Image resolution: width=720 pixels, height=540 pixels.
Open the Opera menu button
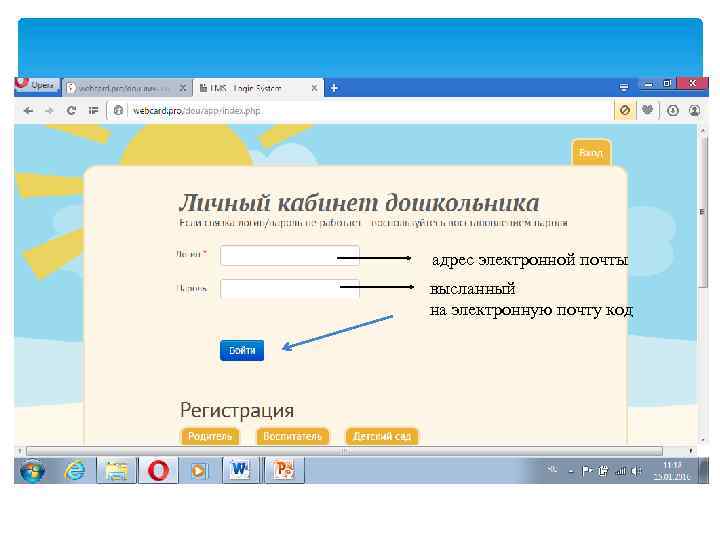tap(37, 85)
